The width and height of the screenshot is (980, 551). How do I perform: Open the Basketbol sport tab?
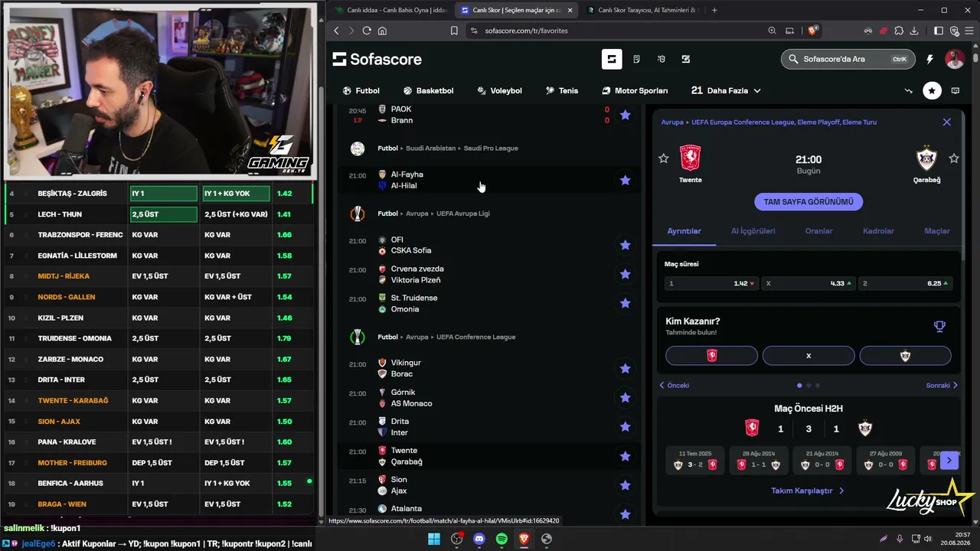pyautogui.click(x=429, y=90)
